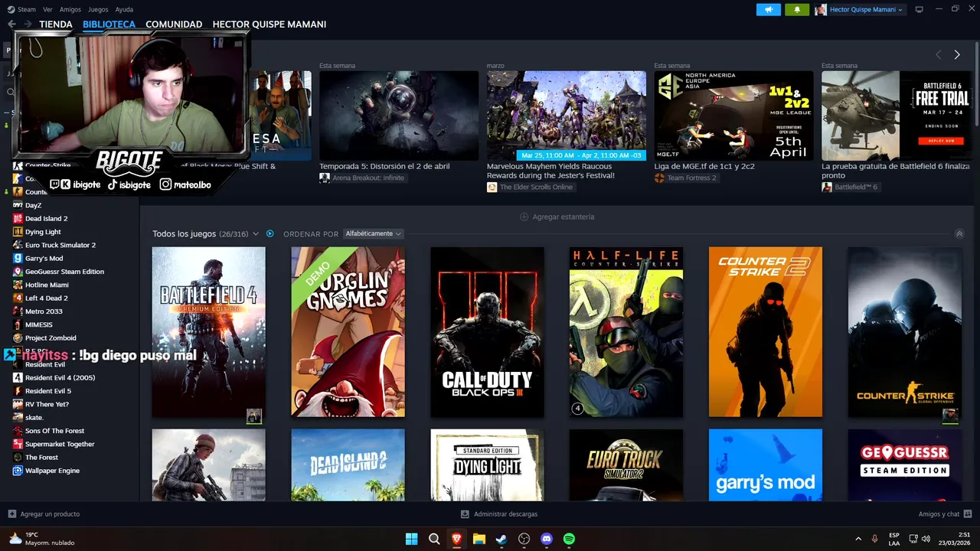The width and height of the screenshot is (980, 551).
Task: Open the Windows Start menu
Action: [x=411, y=539]
